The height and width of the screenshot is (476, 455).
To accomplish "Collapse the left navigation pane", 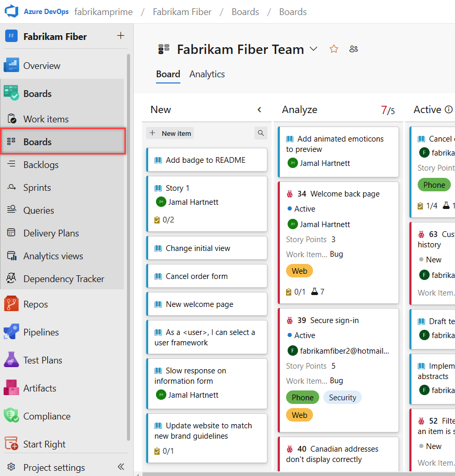I will pos(121,467).
